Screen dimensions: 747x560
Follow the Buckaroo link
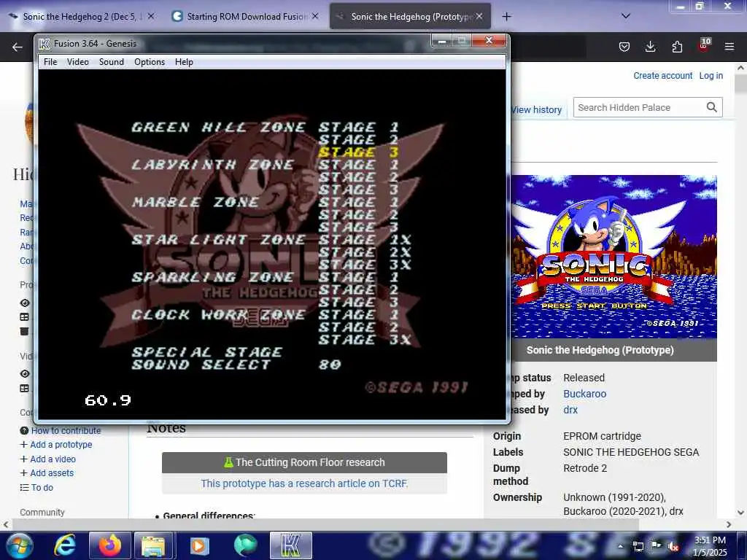click(x=584, y=394)
